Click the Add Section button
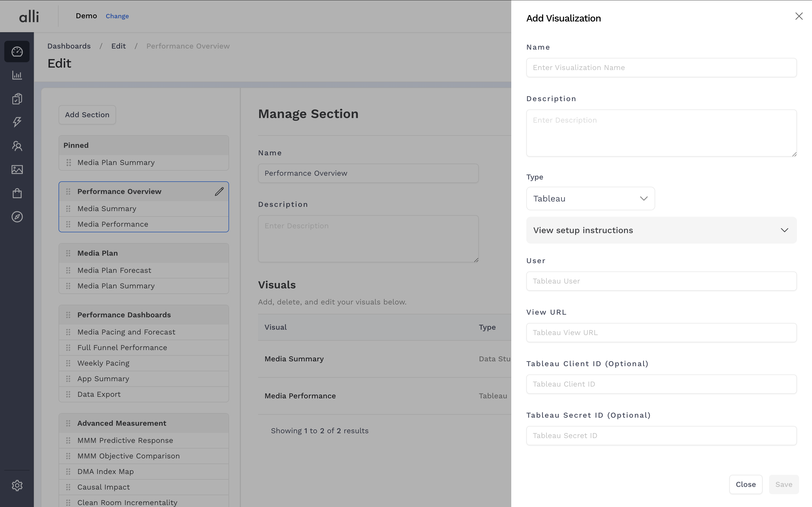This screenshot has width=812, height=507. 87,115
